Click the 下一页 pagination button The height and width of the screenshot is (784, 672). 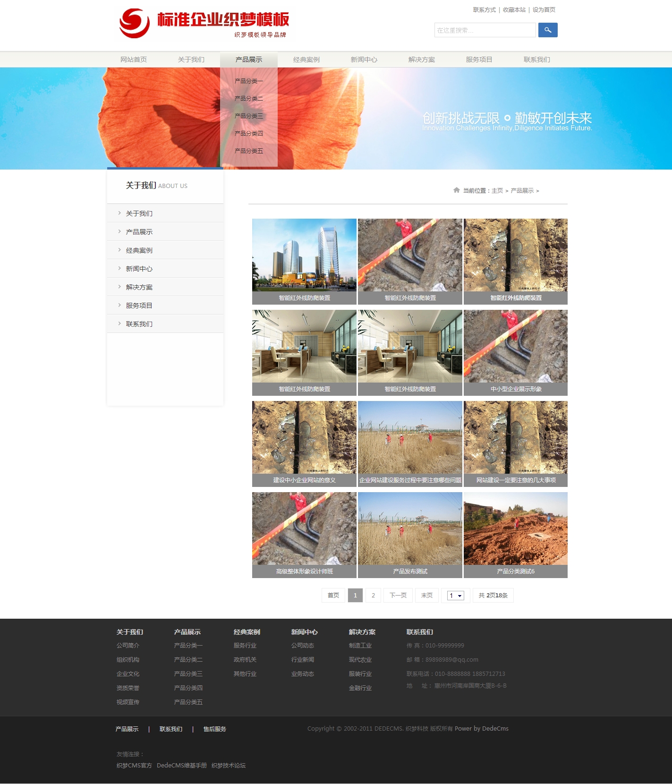tap(398, 596)
